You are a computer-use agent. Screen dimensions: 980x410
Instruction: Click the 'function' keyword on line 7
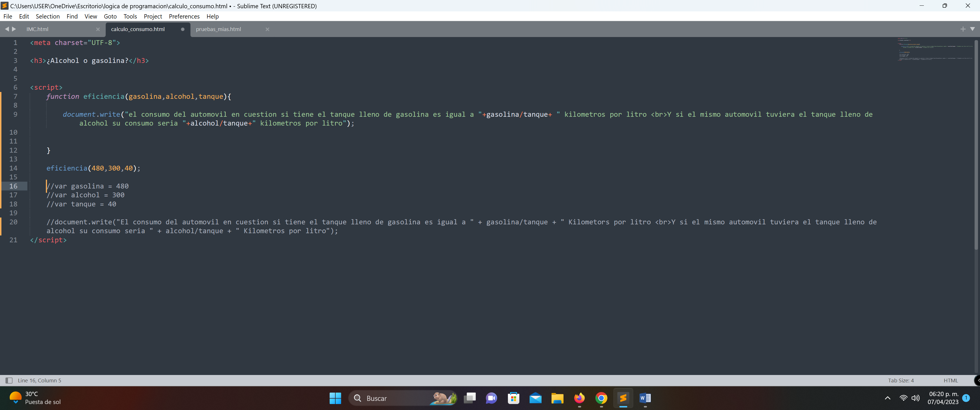(x=63, y=96)
